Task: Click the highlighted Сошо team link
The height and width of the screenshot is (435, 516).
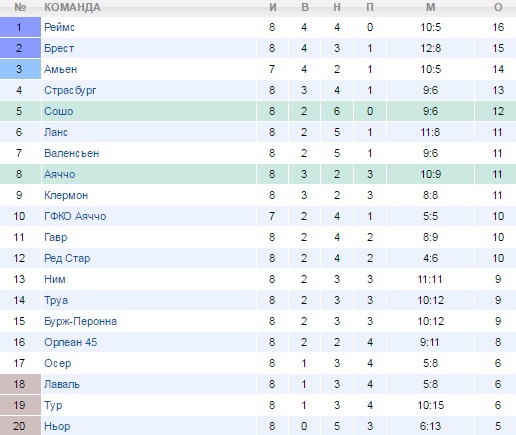Action: [58, 111]
